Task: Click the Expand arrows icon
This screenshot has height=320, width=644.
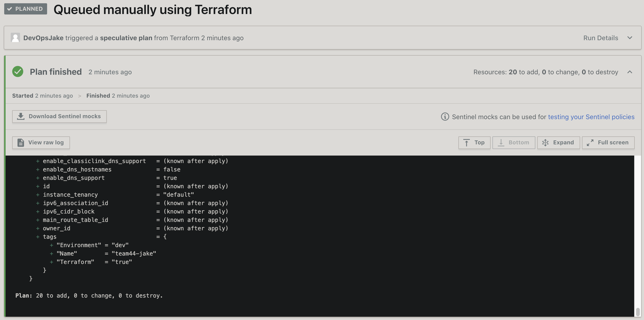Action: point(545,143)
